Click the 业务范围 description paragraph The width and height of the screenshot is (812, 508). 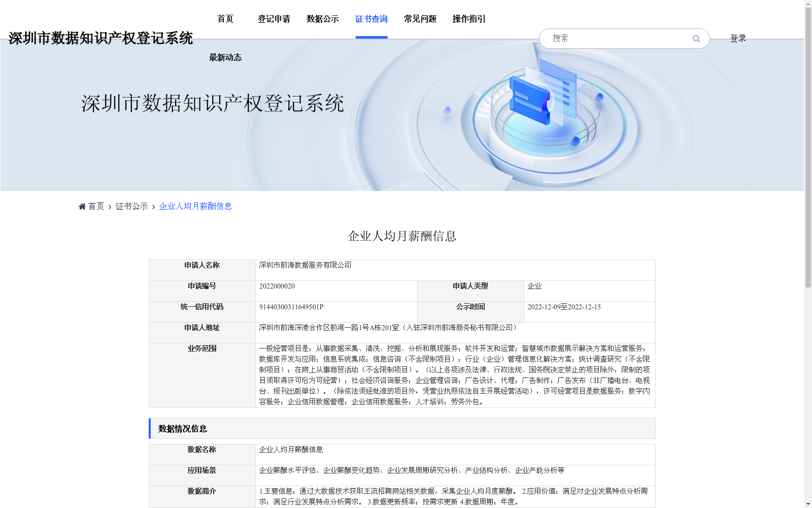[455, 375]
